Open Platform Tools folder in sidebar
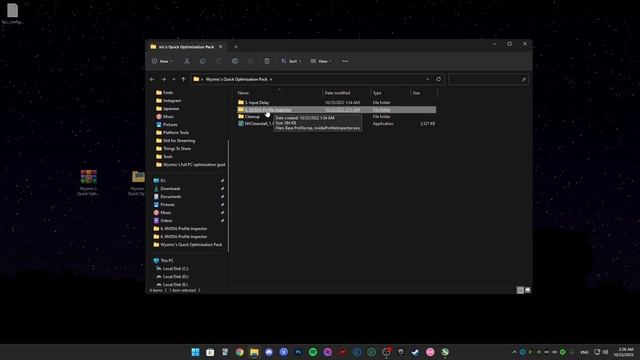The height and width of the screenshot is (360, 640). tap(173, 133)
